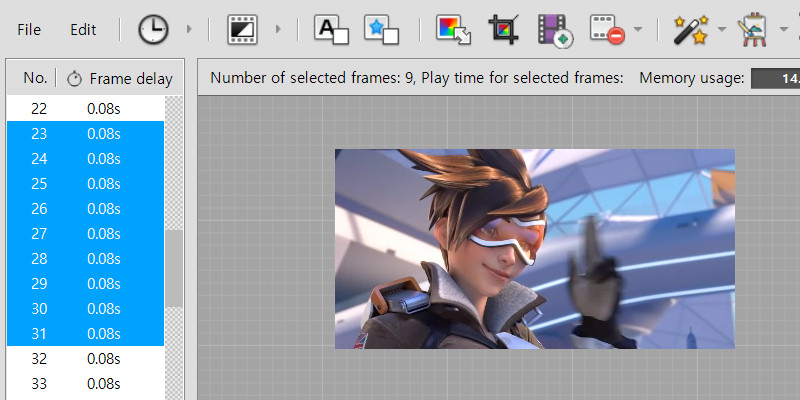This screenshot has height=400, width=800.
Task: Expand the arrow next to the clock icon
Action: point(189,29)
